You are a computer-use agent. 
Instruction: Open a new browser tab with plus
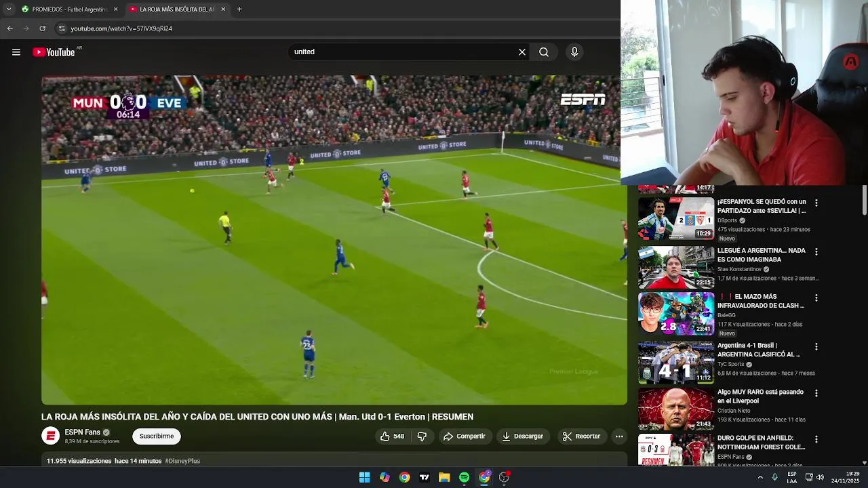(x=239, y=9)
